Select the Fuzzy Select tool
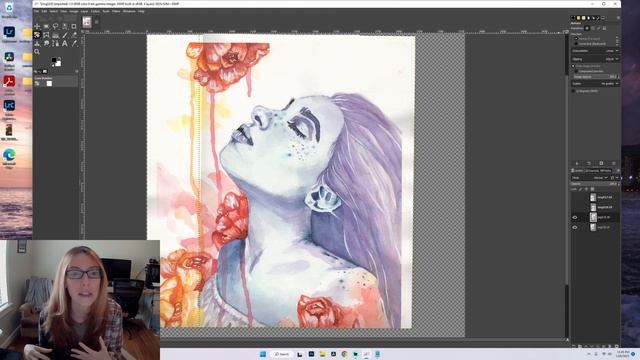 point(64,26)
